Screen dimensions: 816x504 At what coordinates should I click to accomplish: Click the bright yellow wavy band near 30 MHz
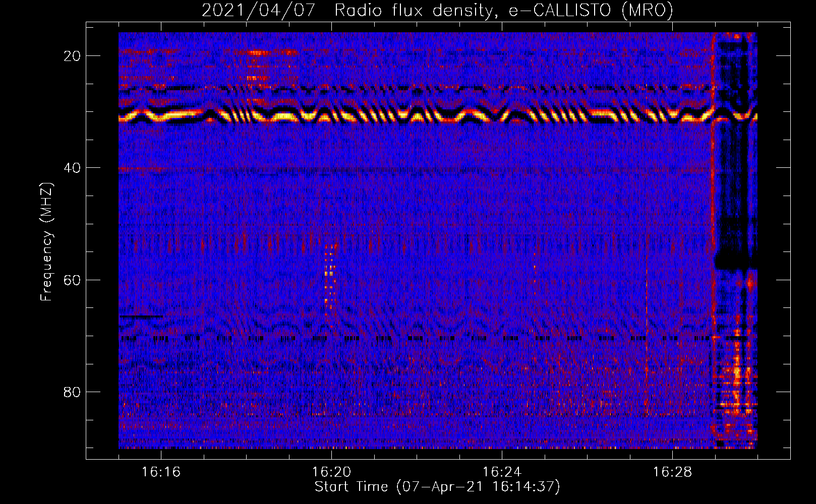point(438,115)
